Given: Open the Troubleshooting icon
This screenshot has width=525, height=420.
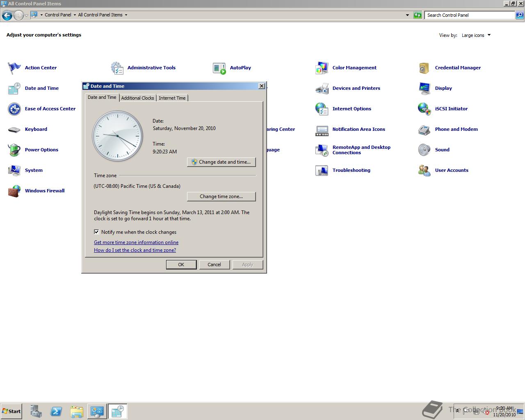Looking at the screenshot, I should (322, 170).
